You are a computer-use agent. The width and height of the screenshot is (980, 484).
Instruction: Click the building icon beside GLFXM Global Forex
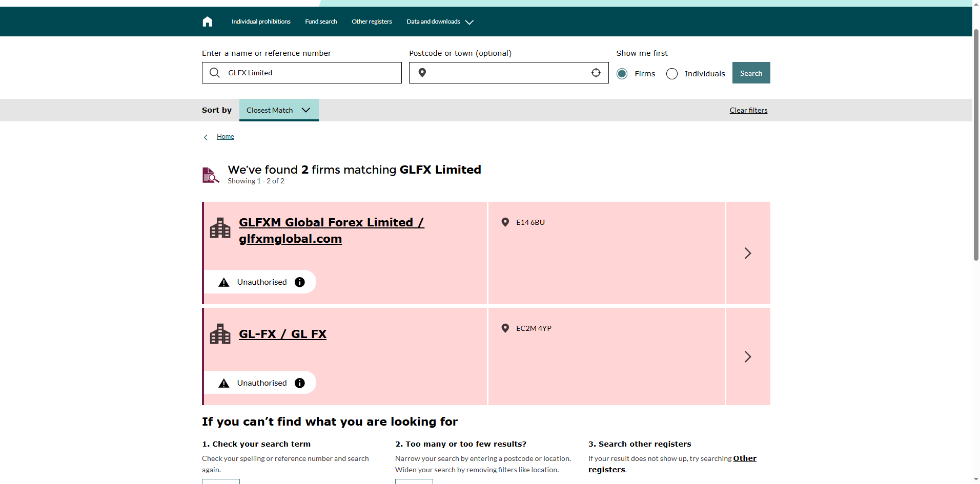click(220, 228)
